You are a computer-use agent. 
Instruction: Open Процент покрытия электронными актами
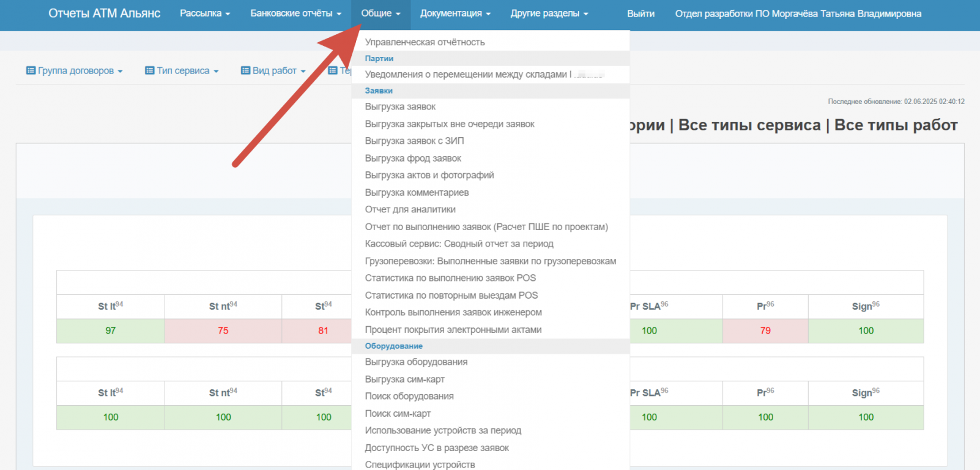(x=453, y=329)
